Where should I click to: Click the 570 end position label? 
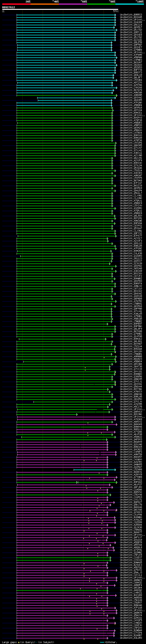(115, 11)
